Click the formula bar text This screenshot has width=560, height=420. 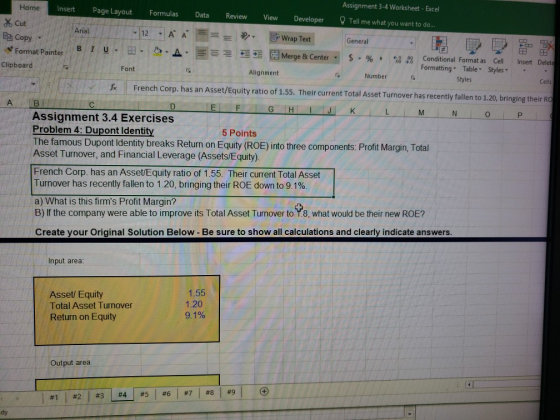coord(342,93)
